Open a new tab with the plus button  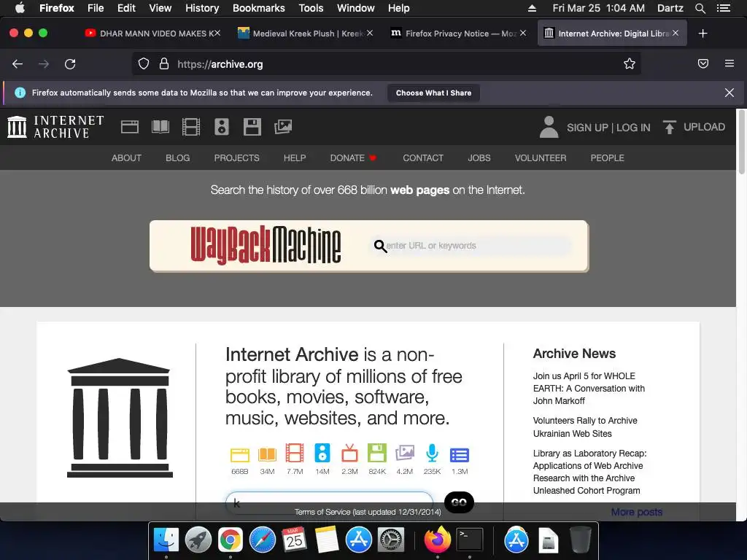(x=703, y=34)
